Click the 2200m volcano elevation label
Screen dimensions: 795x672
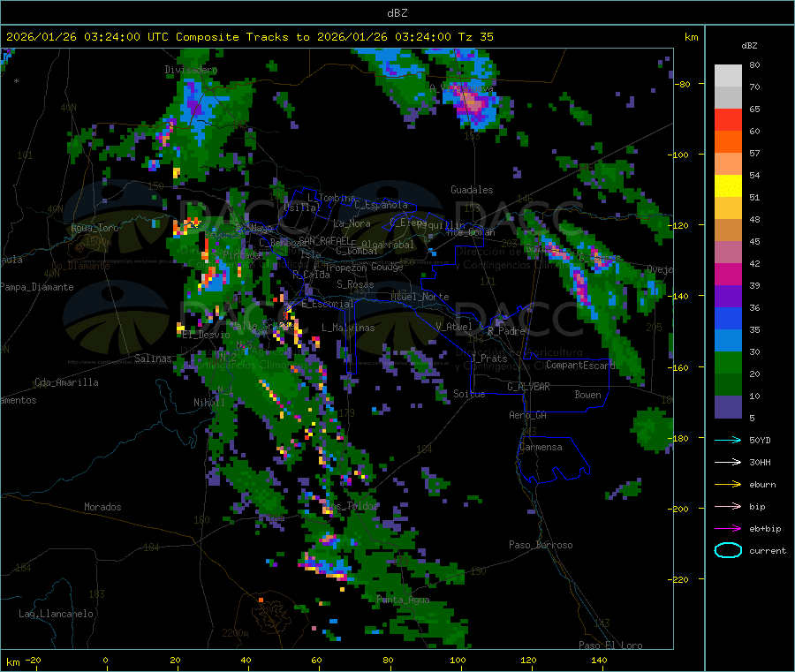pos(235,633)
